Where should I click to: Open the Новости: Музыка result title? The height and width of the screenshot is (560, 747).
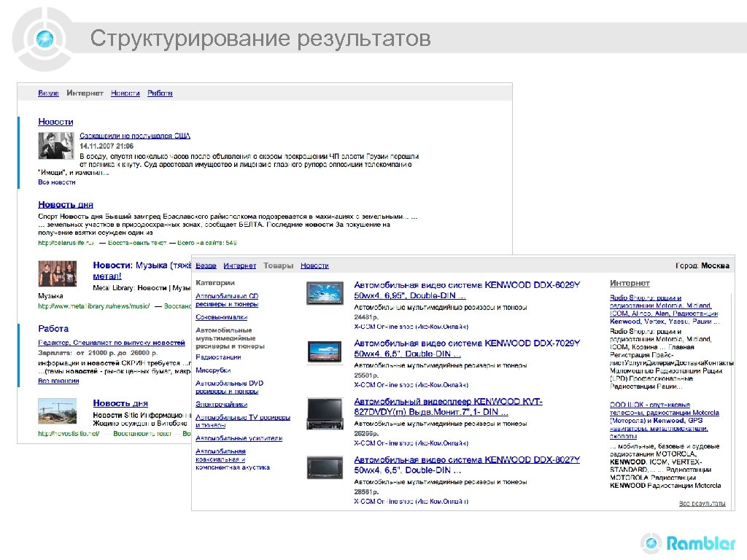(142, 271)
